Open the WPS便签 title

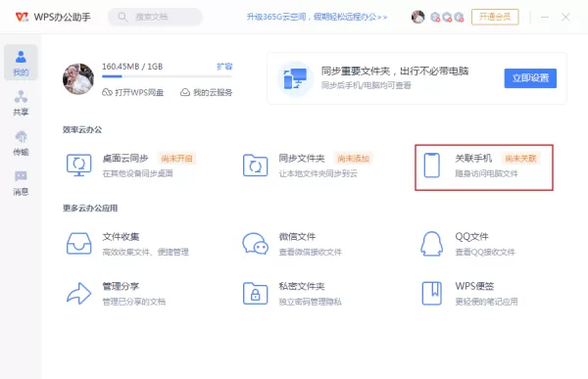click(x=474, y=286)
